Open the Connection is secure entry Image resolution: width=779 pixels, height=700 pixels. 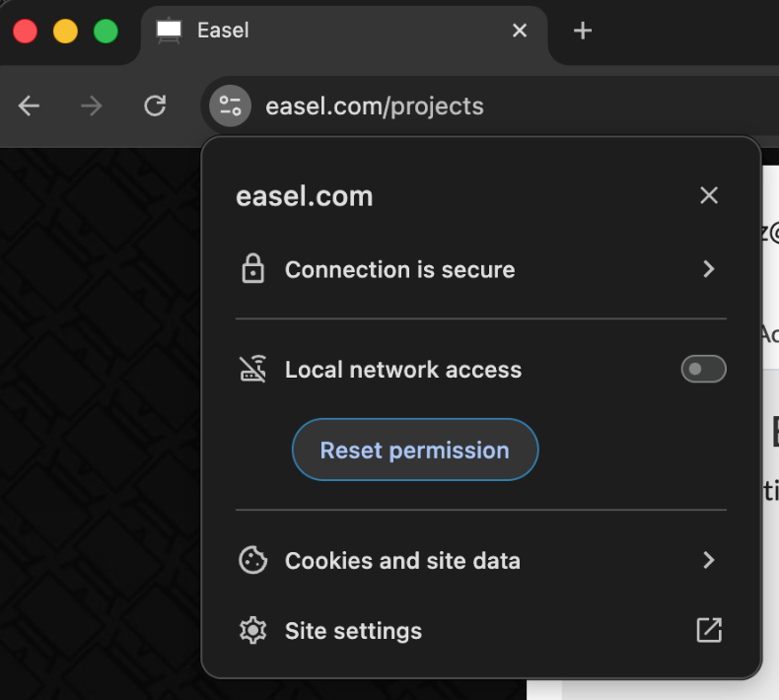(x=481, y=269)
